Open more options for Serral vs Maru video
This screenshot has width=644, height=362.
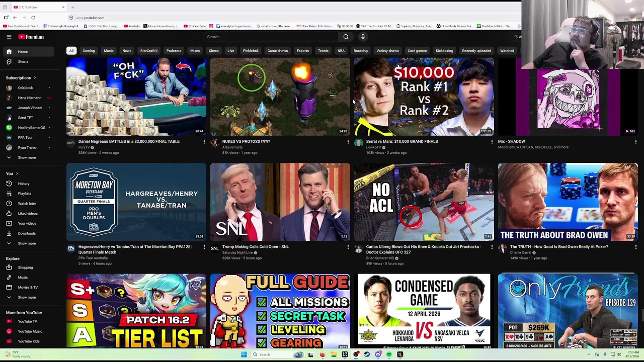point(492,142)
